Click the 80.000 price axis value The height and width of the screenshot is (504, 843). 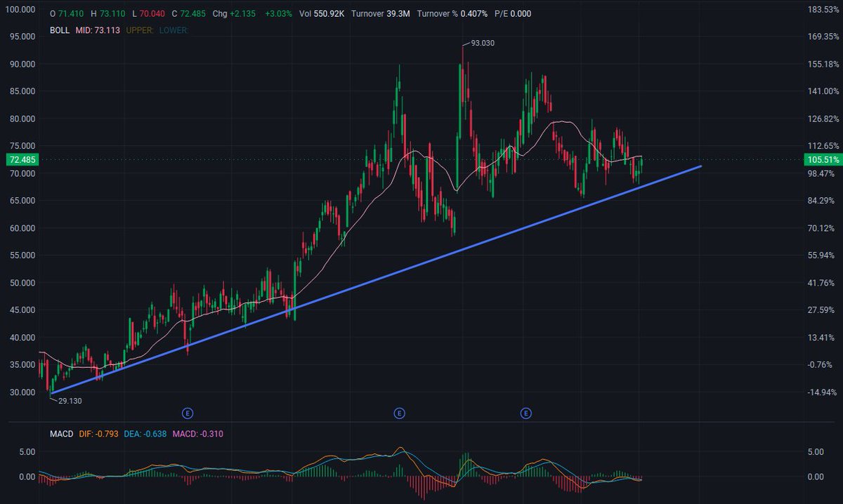(x=21, y=119)
